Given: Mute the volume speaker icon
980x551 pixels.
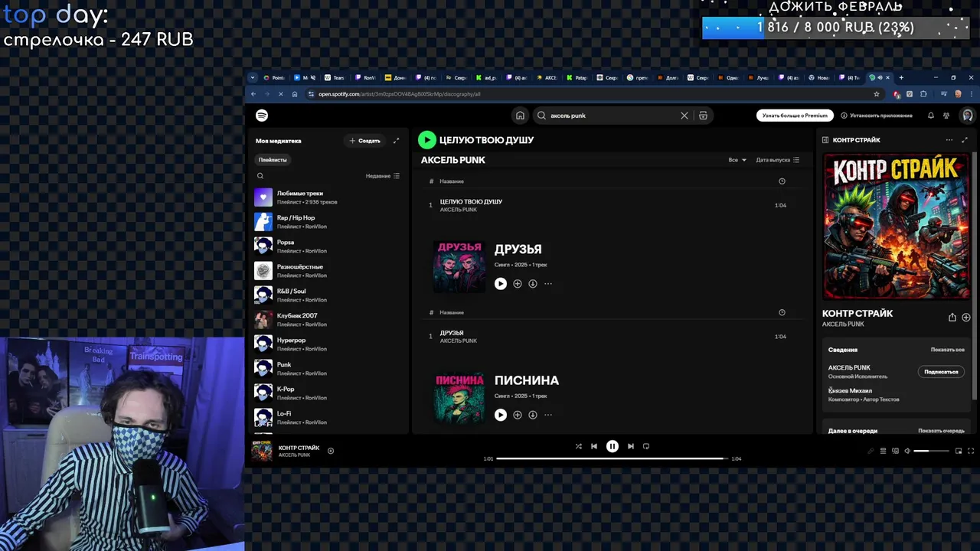Looking at the screenshot, I should pyautogui.click(x=907, y=451).
